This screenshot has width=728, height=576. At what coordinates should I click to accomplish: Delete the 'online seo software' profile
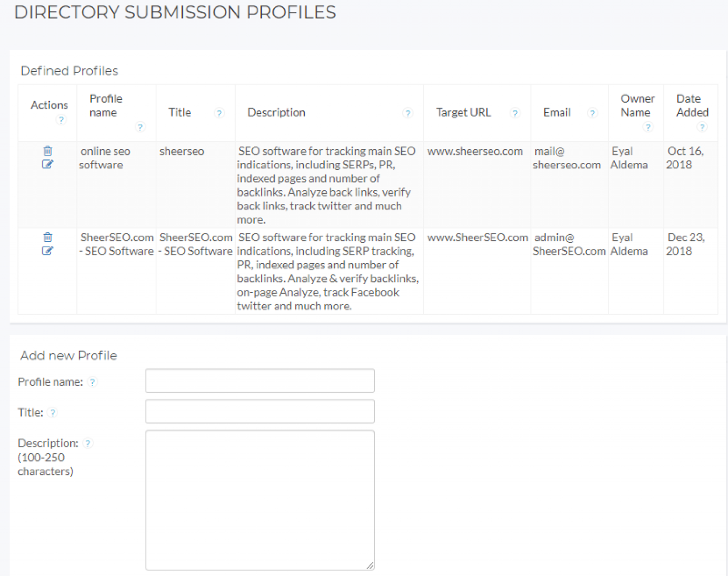[48, 151]
